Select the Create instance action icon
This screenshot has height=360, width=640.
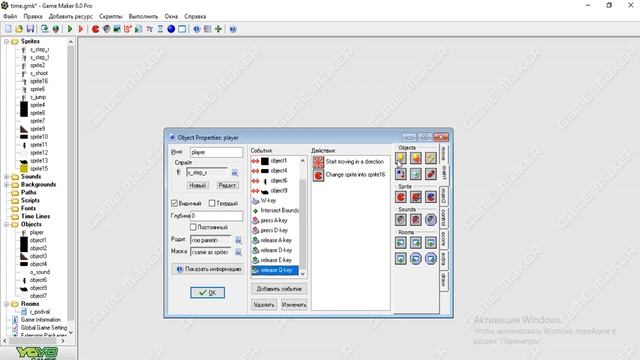point(401,158)
